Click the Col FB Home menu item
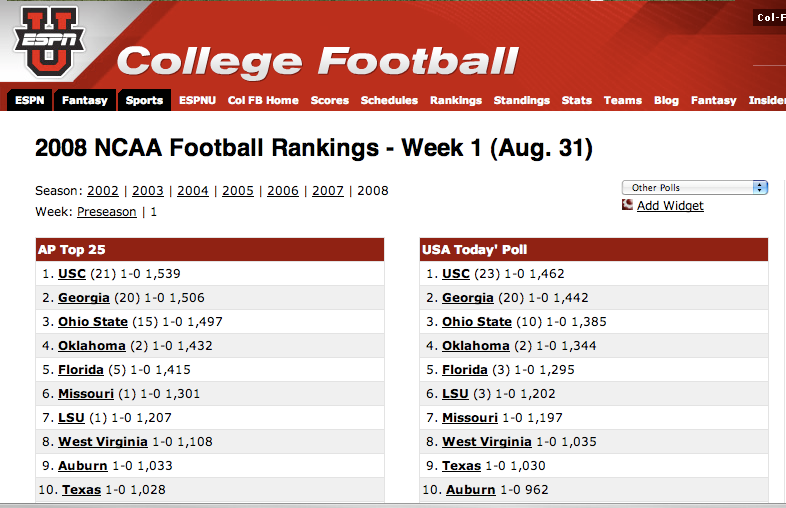786x508 pixels. pos(263,100)
